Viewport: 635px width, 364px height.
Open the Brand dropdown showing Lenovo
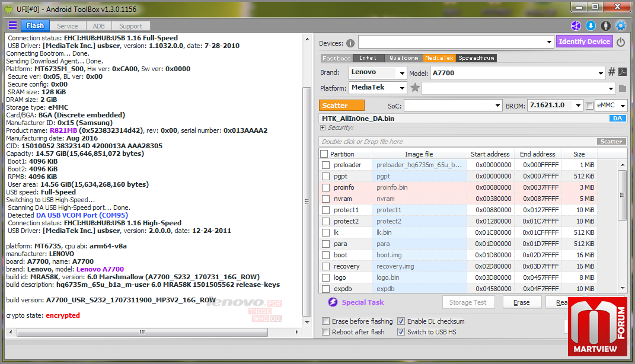tap(402, 74)
